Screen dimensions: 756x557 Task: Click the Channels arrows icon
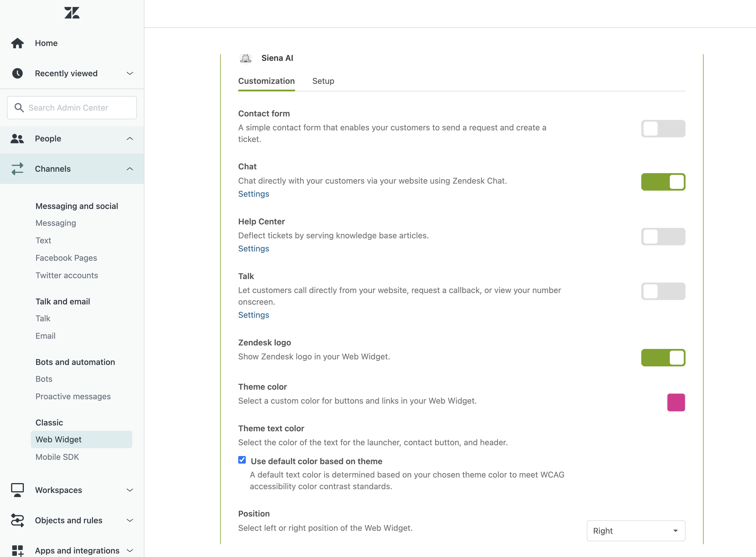pos(17,169)
